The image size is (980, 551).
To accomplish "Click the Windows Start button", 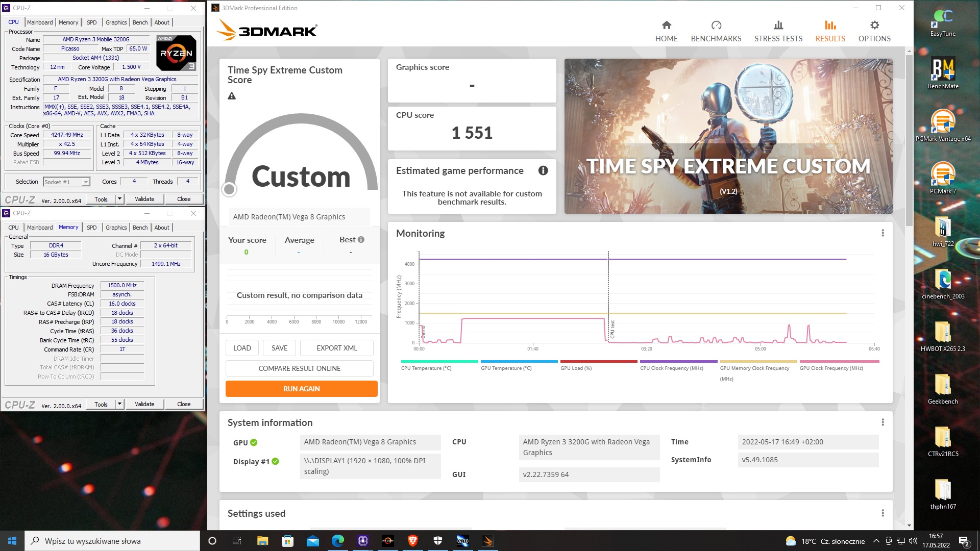I will pos(12,541).
